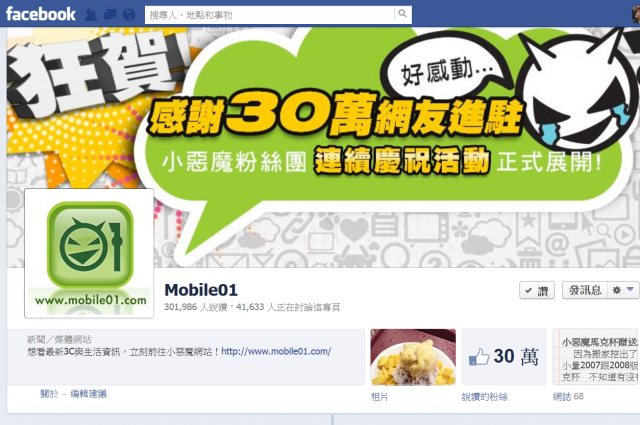Click the 發訊息 message button
This screenshot has width=640, height=425.
(x=585, y=290)
